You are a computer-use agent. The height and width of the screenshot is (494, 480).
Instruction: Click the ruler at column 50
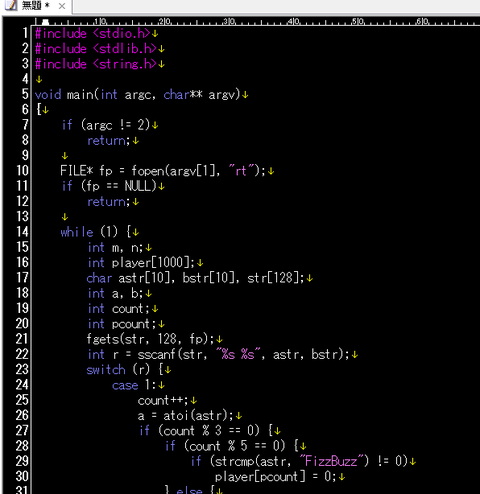358,22
